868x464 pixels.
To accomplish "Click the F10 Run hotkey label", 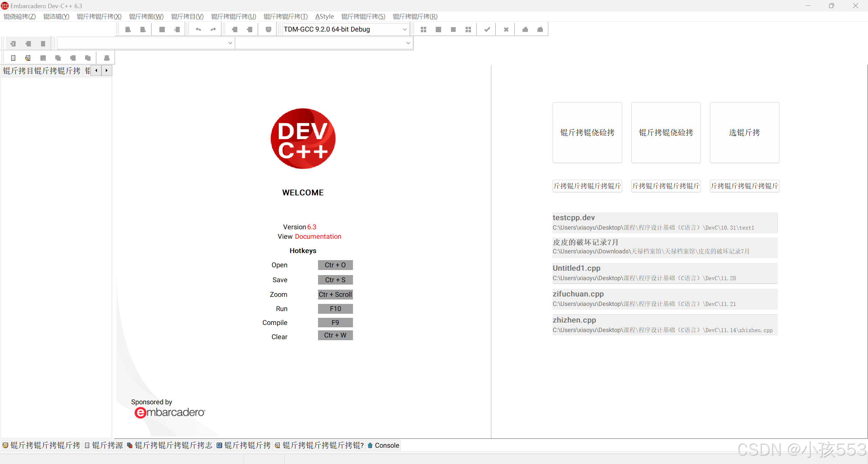I will click(x=335, y=309).
